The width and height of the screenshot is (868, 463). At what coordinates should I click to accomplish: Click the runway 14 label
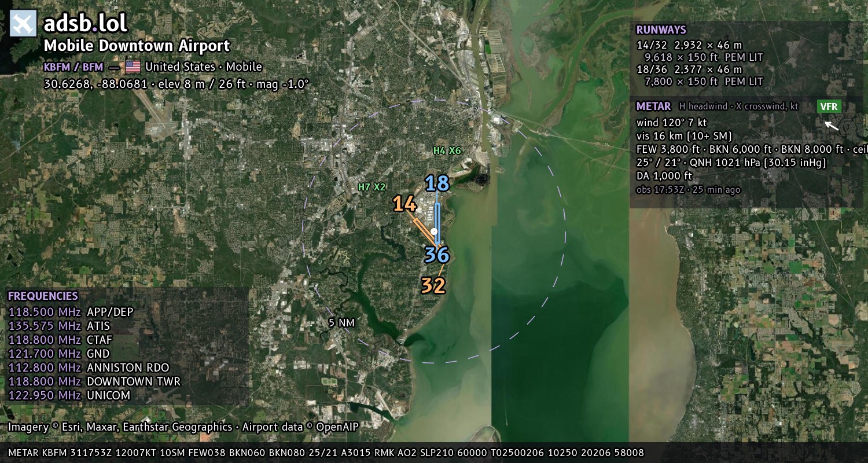click(404, 204)
